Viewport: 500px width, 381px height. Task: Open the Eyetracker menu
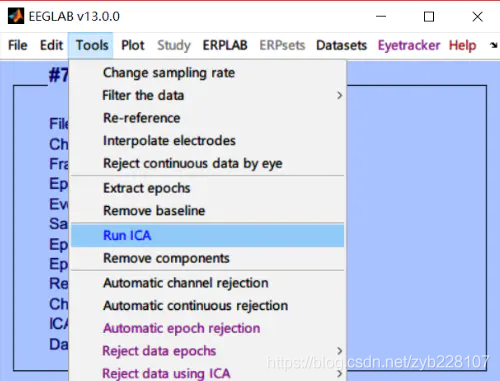tap(409, 45)
